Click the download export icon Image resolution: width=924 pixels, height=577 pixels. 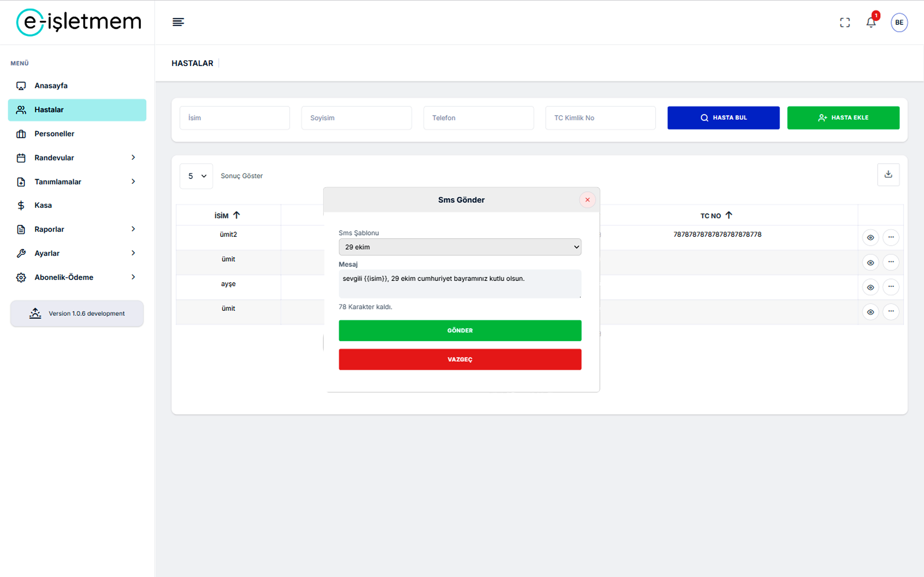coord(888,175)
